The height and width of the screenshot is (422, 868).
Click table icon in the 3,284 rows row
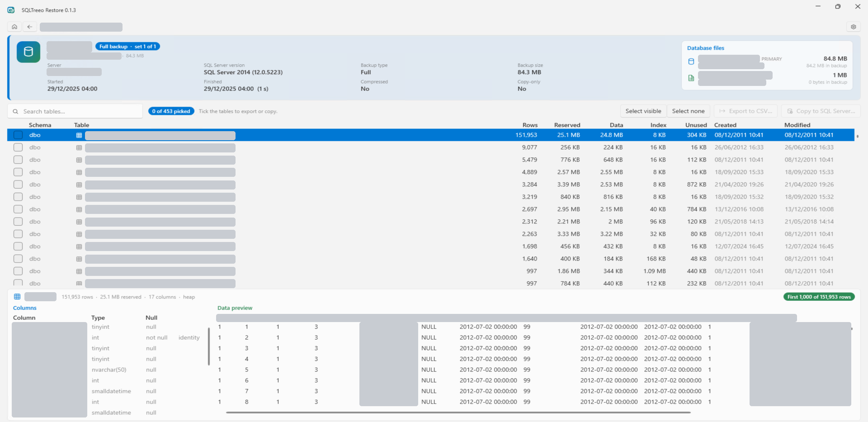[x=79, y=185]
